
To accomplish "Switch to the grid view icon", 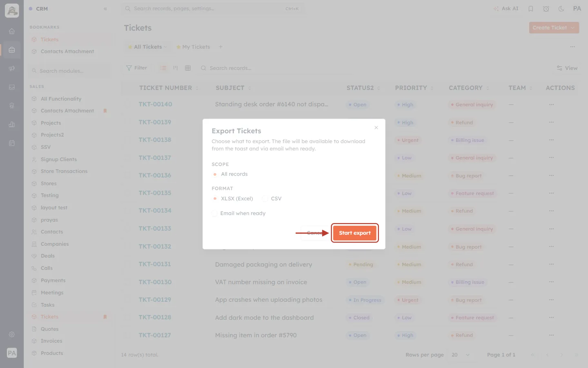I will [x=188, y=68].
